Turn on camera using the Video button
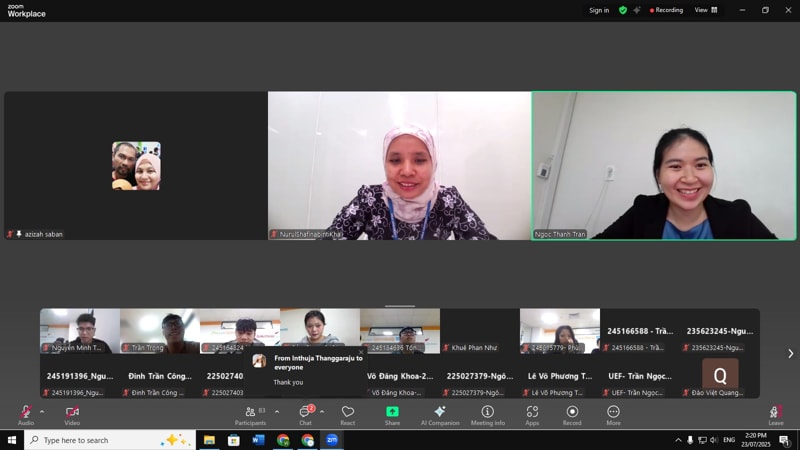The image size is (800, 450). pyautogui.click(x=72, y=412)
